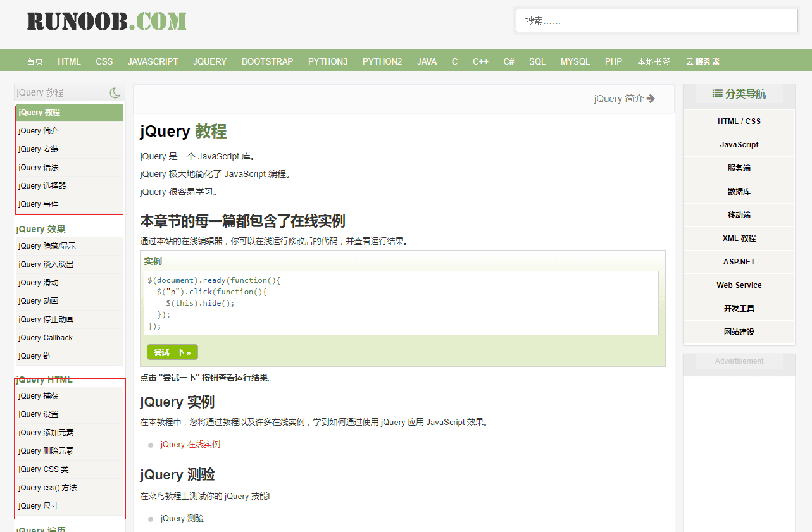Open 首页 from the navigation bar

coord(35,61)
